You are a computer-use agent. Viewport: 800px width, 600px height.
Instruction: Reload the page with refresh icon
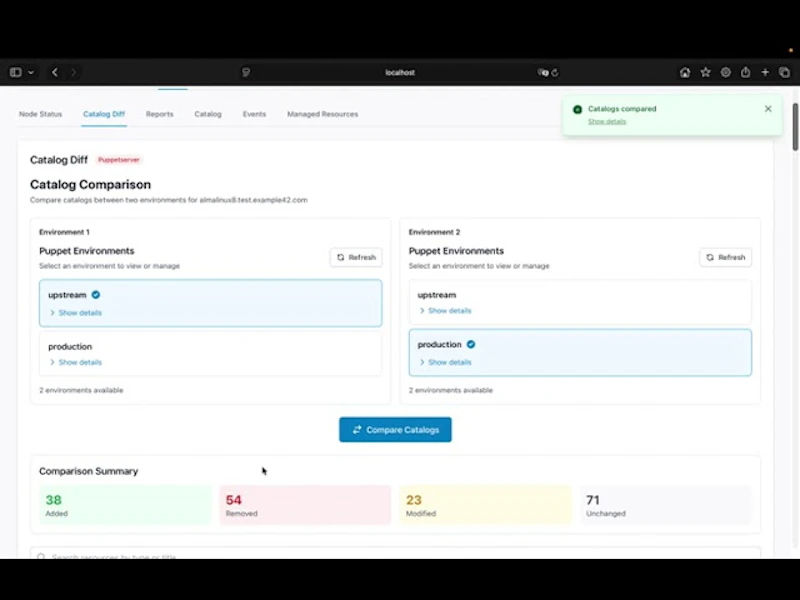[x=555, y=72]
